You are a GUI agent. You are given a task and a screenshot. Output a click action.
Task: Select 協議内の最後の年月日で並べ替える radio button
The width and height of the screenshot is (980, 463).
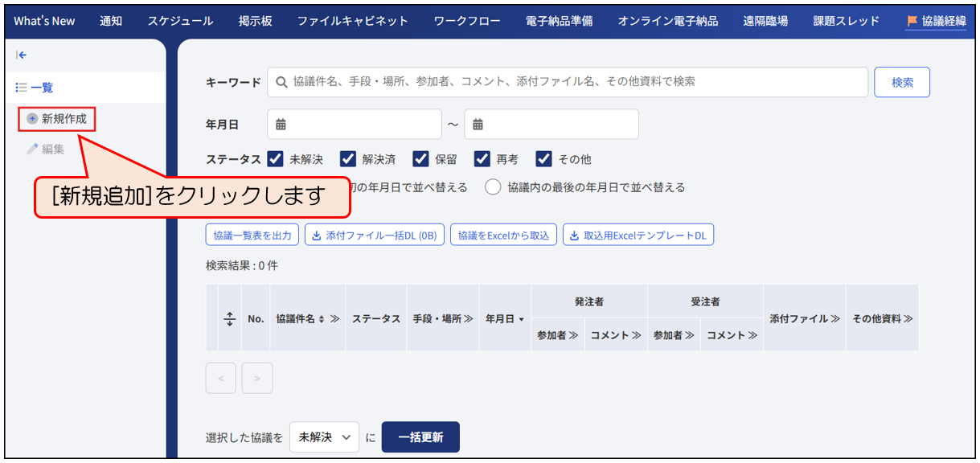[x=493, y=187]
